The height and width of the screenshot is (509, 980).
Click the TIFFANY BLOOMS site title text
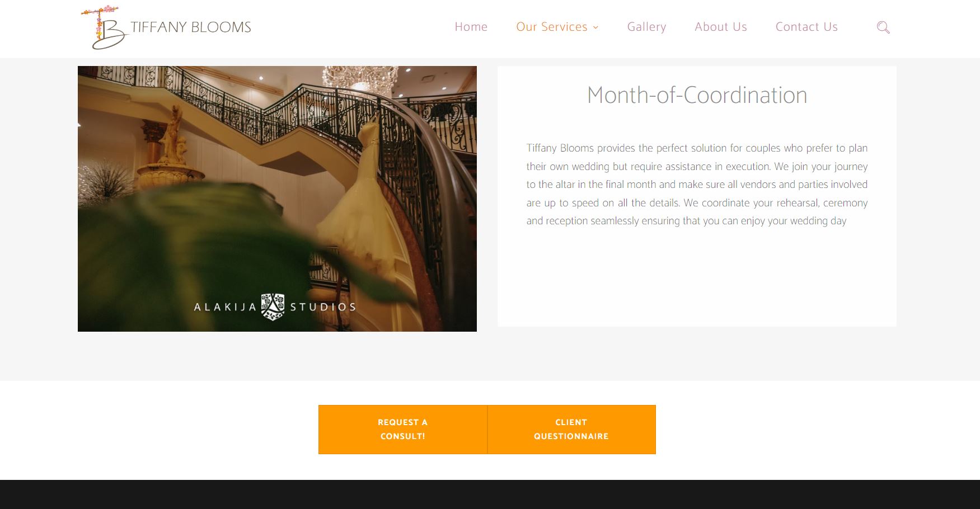point(191,27)
